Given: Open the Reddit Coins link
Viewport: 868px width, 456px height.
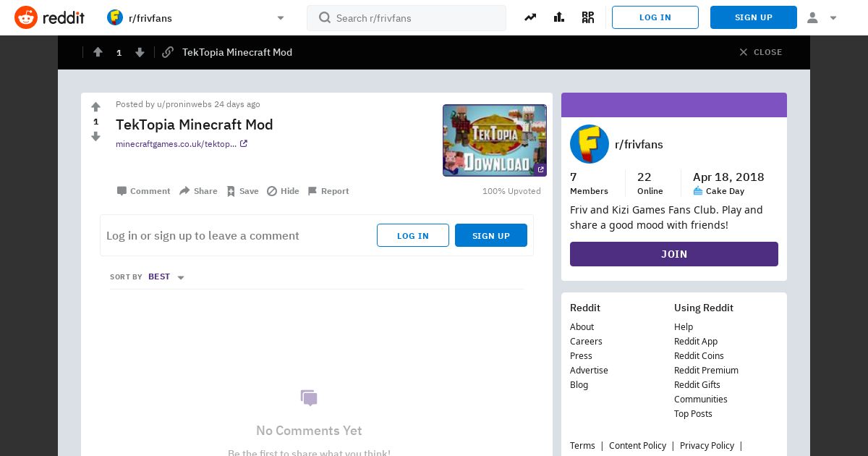Looking at the screenshot, I should (699, 355).
